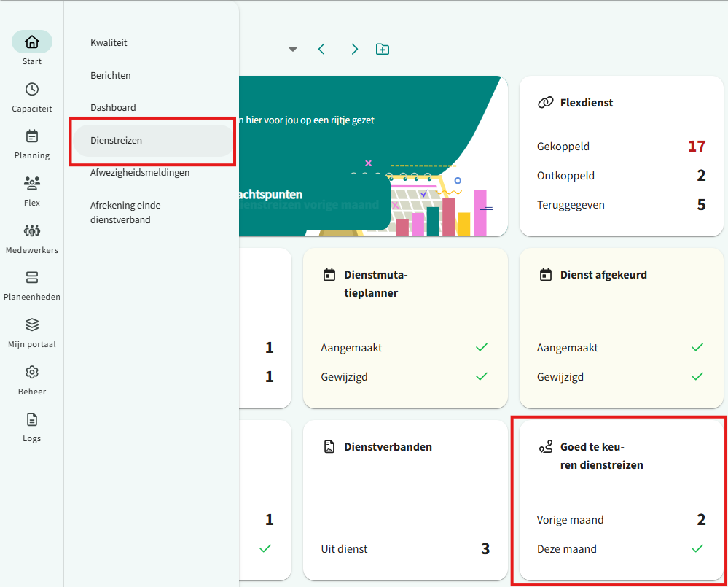Viewport: 728px width, 587px height.
Task: Open Kwaliteit menu item
Action: (109, 42)
